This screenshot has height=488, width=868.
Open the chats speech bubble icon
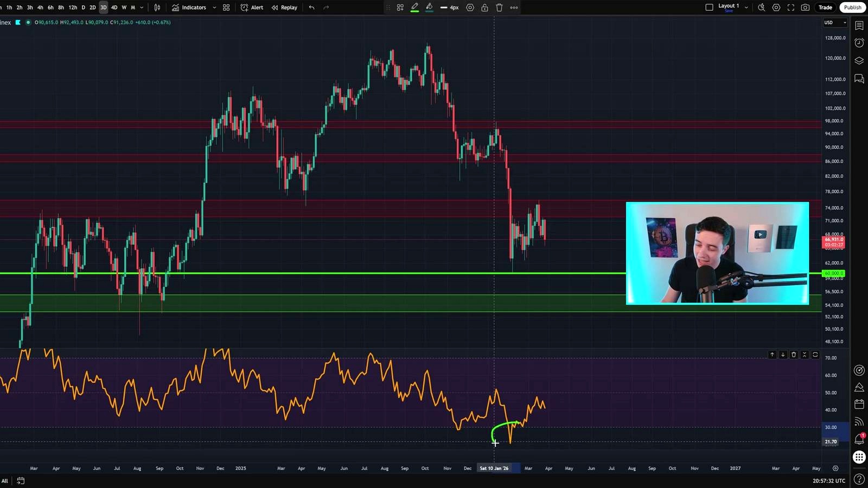[x=859, y=79]
